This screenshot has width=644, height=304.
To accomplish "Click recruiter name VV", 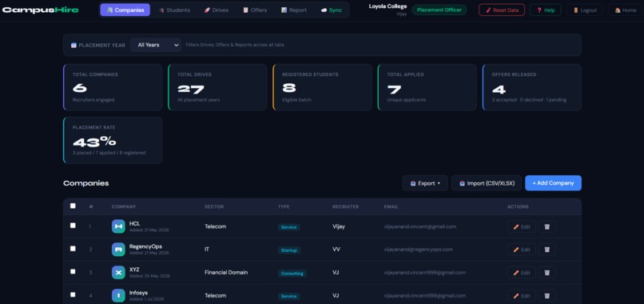I will (336, 250).
